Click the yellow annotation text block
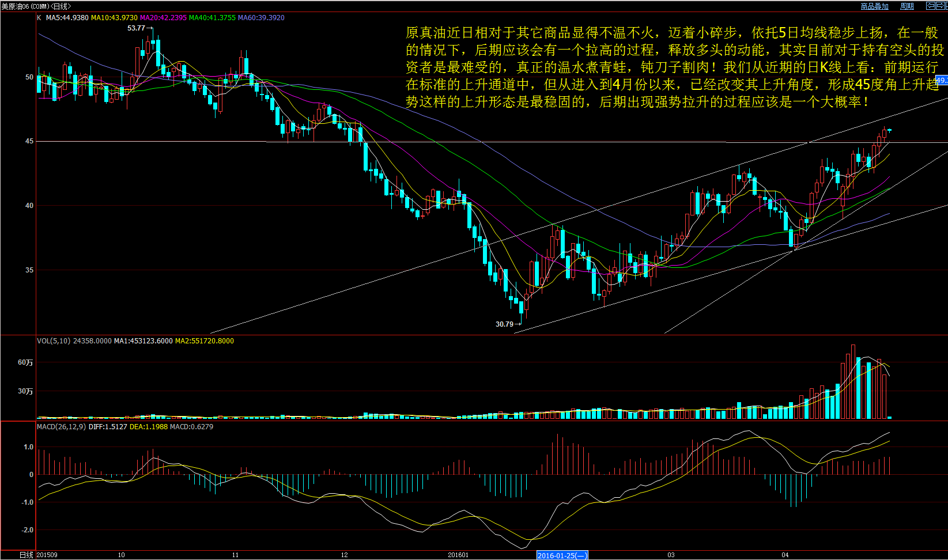948x560 pixels. pyautogui.click(x=674, y=67)
